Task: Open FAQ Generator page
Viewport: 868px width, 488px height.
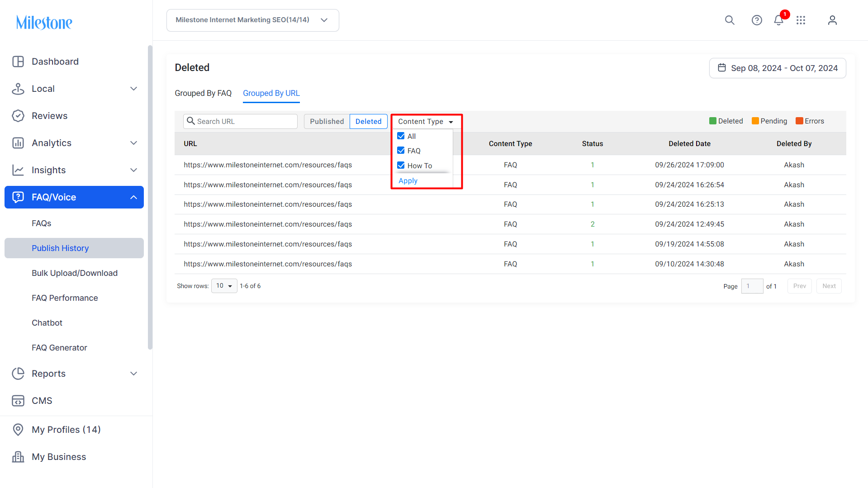Action: tap(59, 348)
